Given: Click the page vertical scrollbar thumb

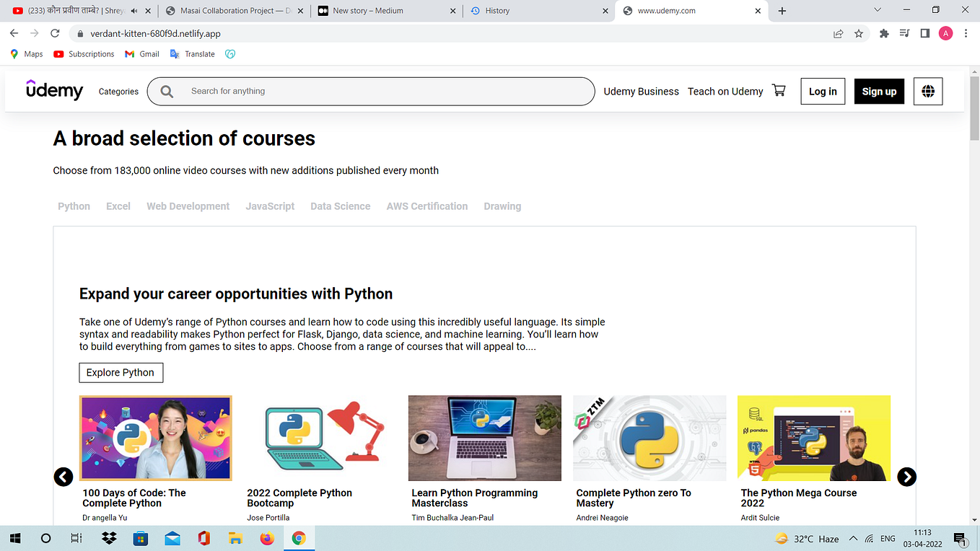Looking at the screenshot, I should pyautogui.click(x=974, y=108).
